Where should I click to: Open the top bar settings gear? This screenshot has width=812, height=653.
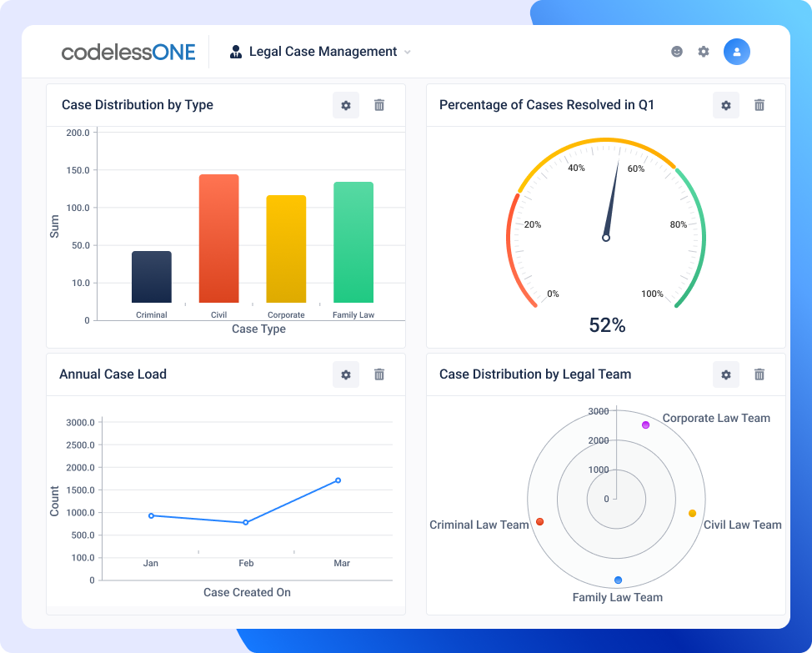[703, 51]
